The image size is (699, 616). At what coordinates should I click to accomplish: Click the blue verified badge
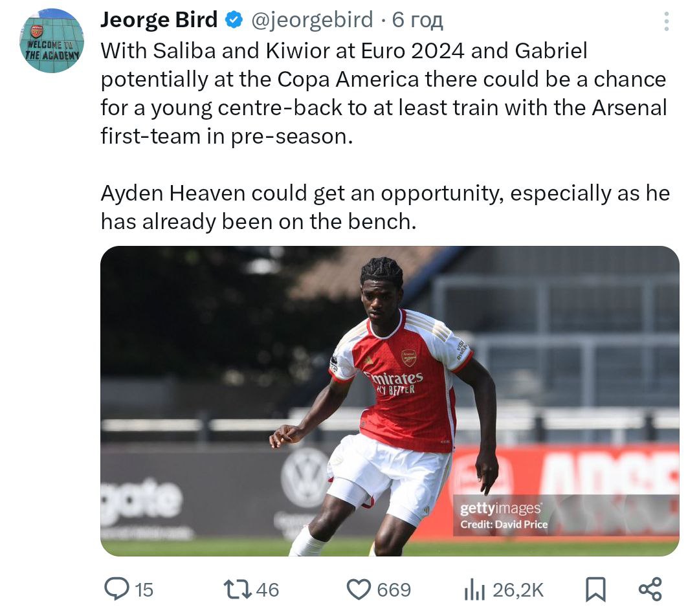pos(234,21)
